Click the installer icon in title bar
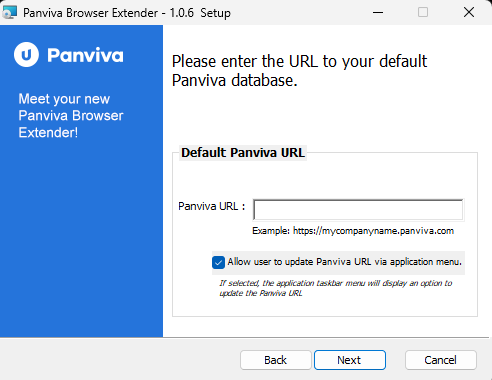This screenshot has height=380, width=492. tap(9, 12)
